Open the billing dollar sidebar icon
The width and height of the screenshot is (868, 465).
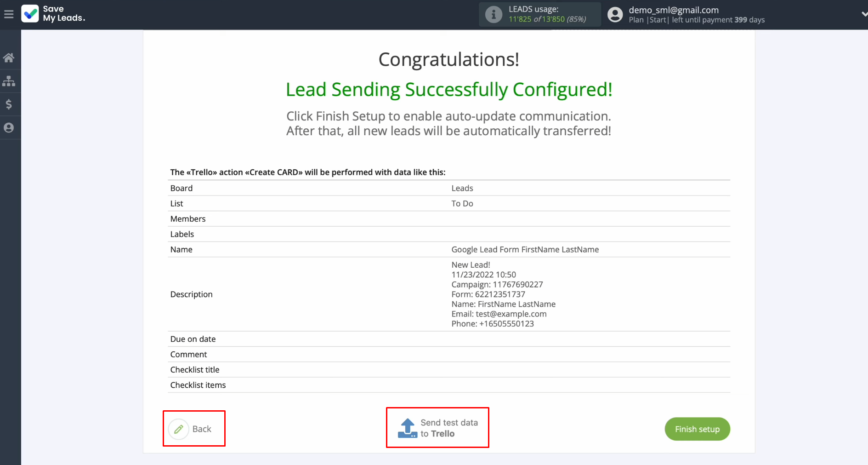click(9, 104)
